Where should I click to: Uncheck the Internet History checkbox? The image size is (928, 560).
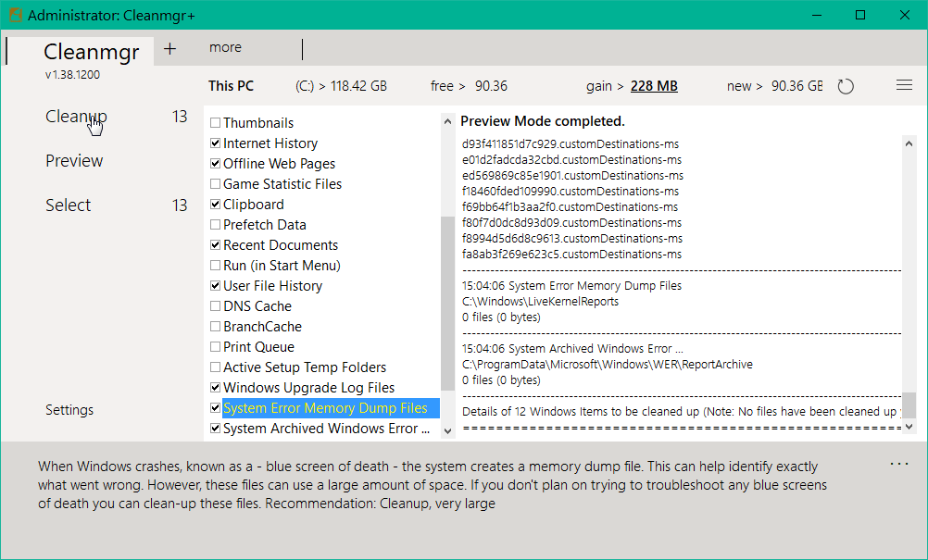click(x=216, y=143)
